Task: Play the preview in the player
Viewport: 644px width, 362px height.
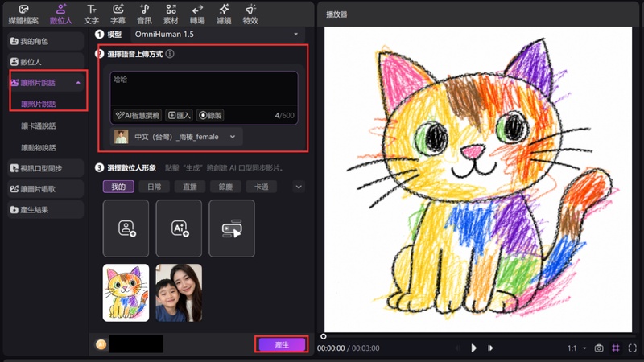Action: coord(473,348)
